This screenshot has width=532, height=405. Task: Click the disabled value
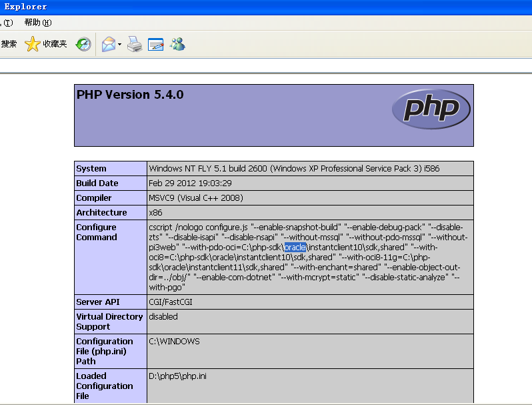163,317
